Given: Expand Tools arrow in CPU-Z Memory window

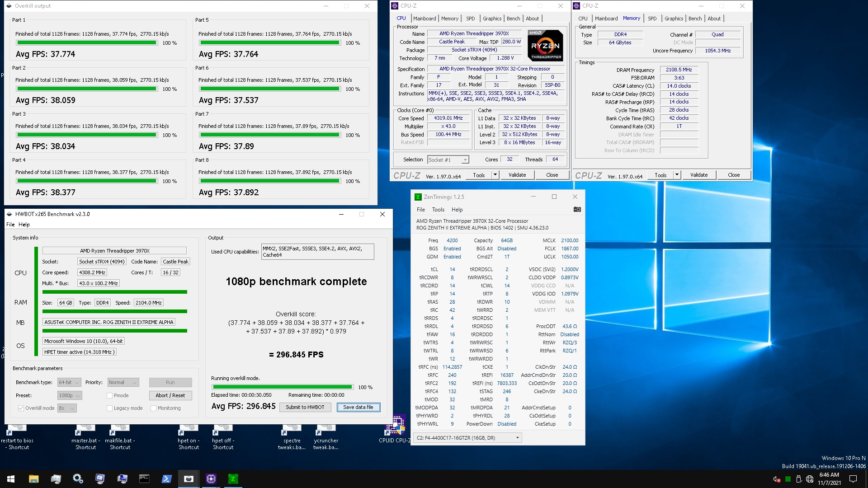Looking at the screenshot, I should click(x=677, y=175).
